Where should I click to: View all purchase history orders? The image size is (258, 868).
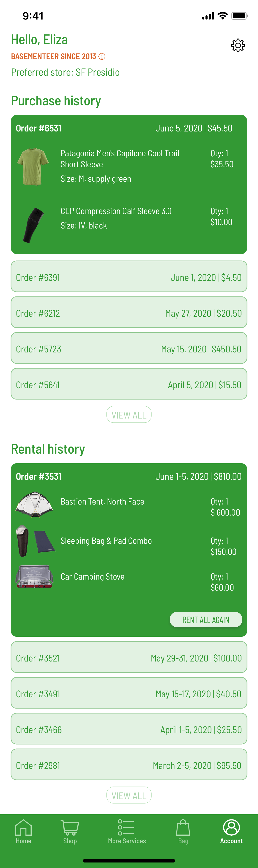coord(129,414)
